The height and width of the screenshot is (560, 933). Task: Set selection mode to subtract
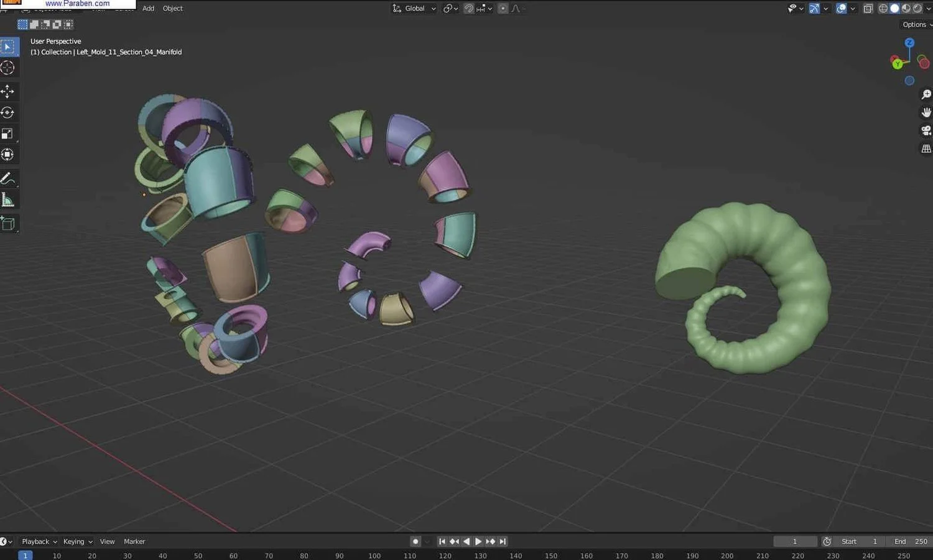45,24
